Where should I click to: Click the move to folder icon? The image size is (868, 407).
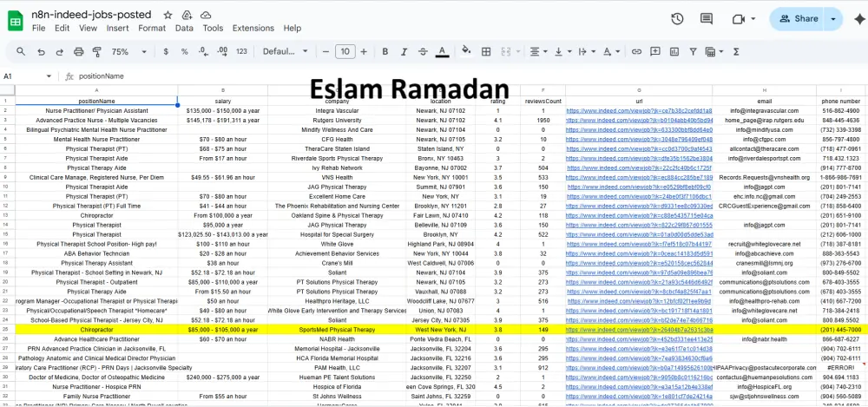point(187,15)
